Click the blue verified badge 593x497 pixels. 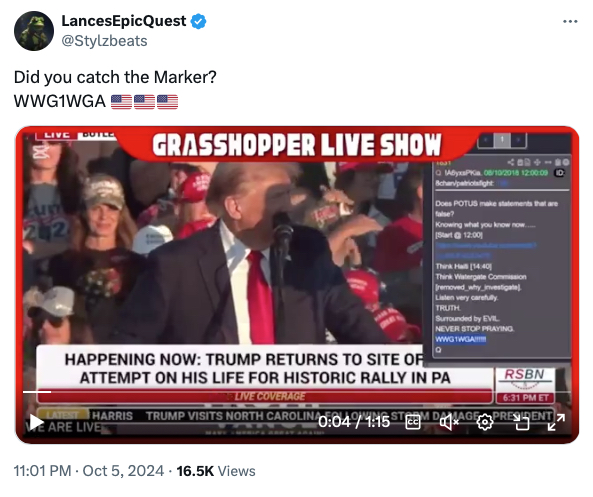click(x=199, y=22)
